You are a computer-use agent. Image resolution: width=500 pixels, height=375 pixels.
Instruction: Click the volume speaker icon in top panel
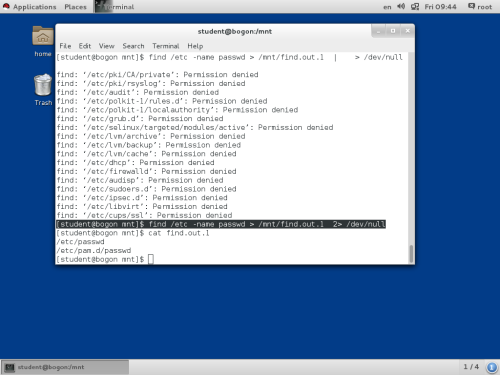[x=401, y=6]
